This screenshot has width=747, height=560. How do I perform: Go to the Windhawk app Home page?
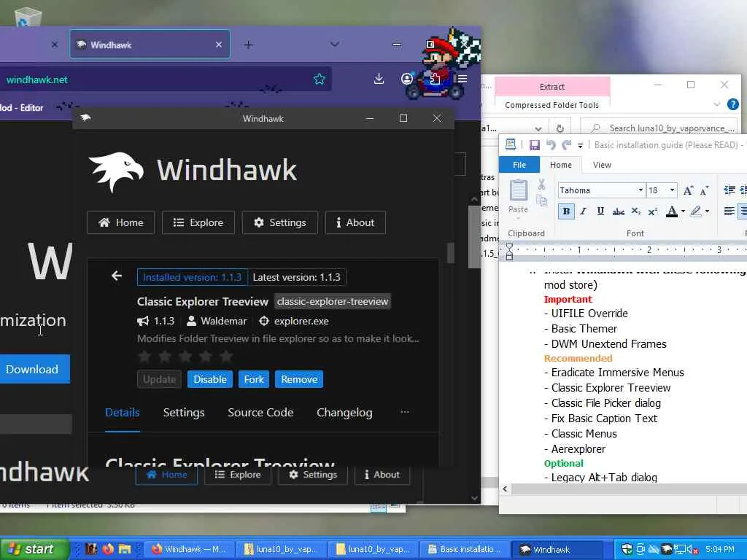(120, 222)
